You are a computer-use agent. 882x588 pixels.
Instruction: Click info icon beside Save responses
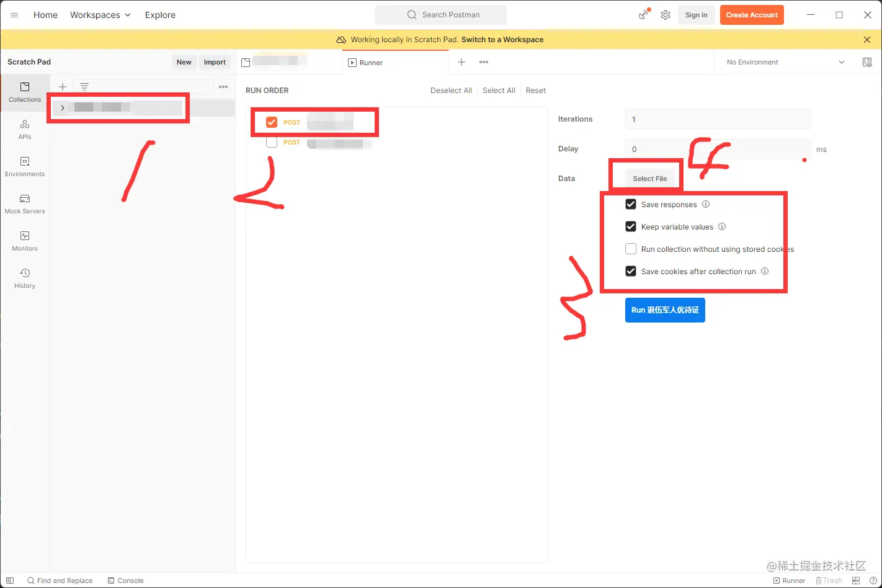point(706,204)
